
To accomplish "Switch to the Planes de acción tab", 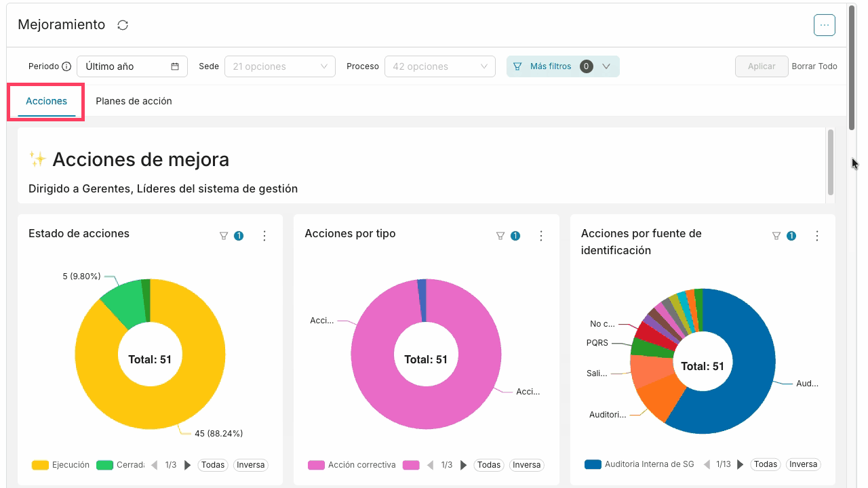I will click(x=134, y=101).
